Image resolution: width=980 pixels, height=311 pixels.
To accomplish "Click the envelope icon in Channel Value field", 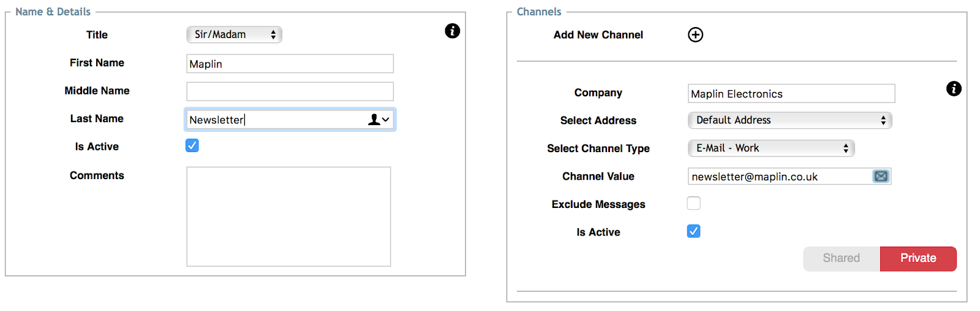I will [881, 177].
